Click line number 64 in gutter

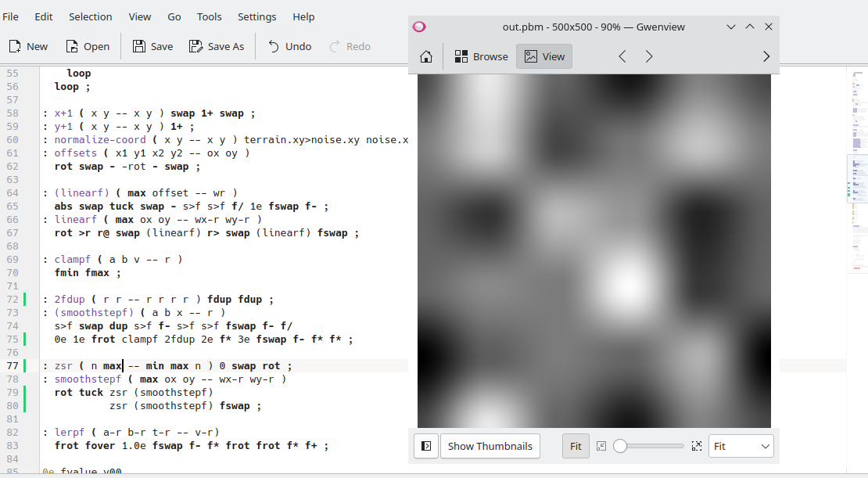13,192
